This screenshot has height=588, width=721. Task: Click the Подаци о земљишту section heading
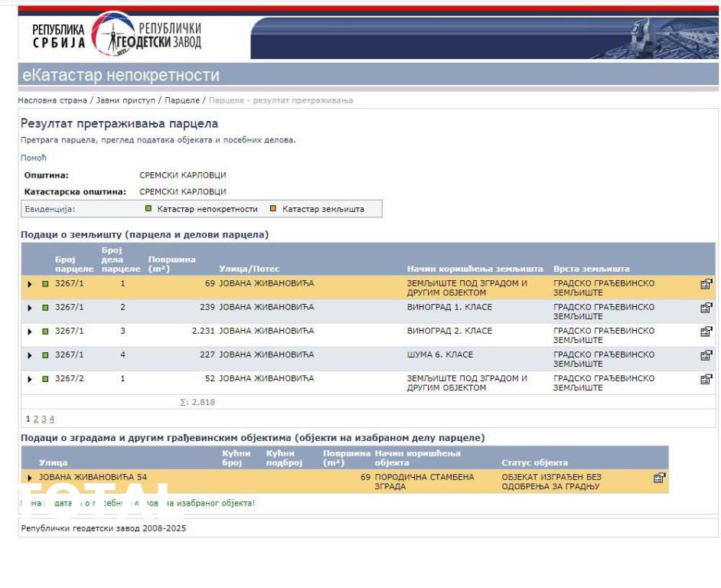[145, 235]
